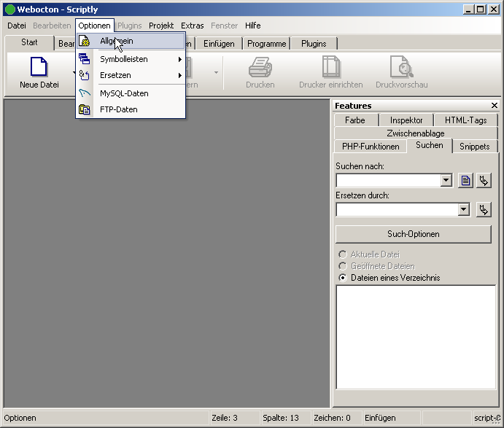Select Dateien eines Verzeichnis radio button

click(343, 278)
